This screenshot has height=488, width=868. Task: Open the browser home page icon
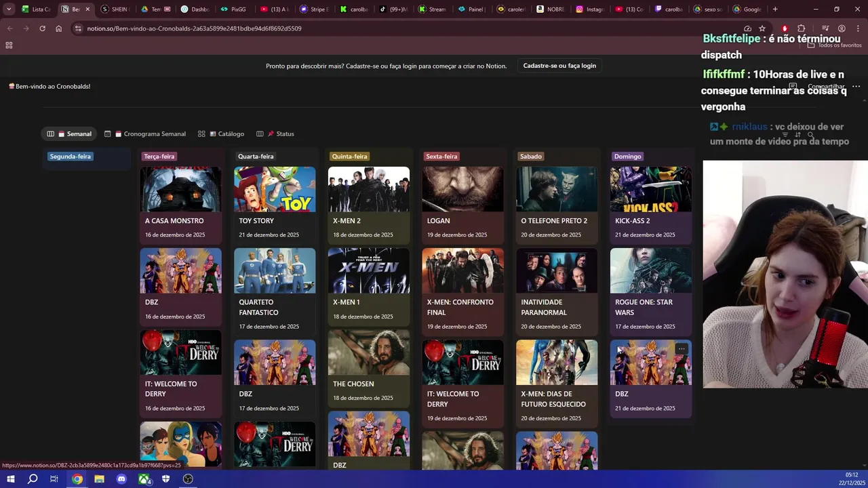click(x=58, y=28)
